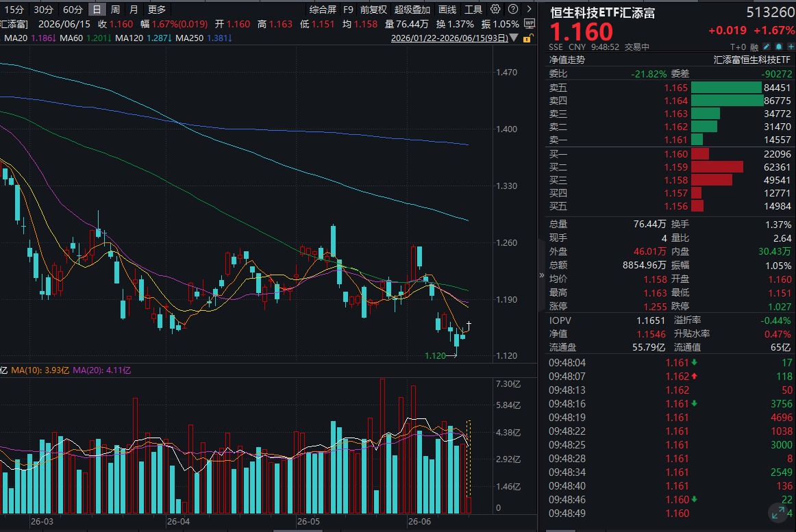The height and width of the screenshot is (532, 796).
Task: Click the 1.120 low price marker
Action: (435, 355)
